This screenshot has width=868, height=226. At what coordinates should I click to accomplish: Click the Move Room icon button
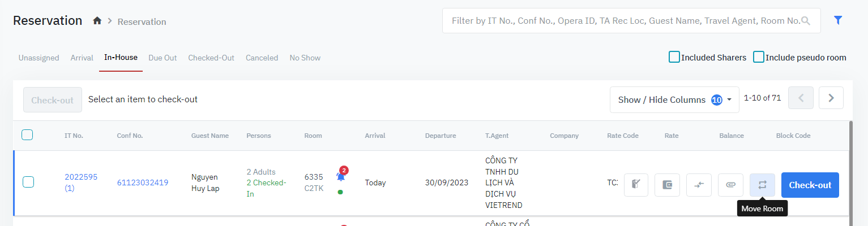[x=762, y=185]
